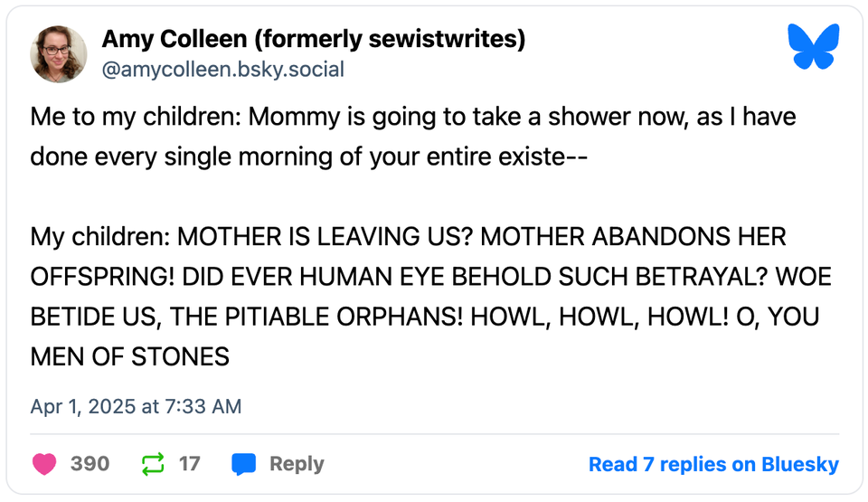The height and width of the screenshot is (502, 868).
Task: Click the 390 likes count
Action: pyautogui.click(x=90, y=464)
